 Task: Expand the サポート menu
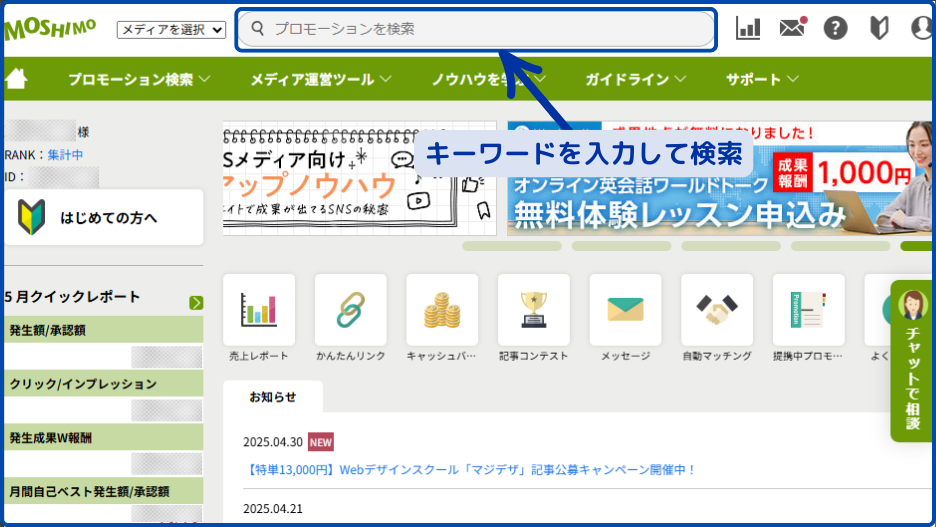point(762,79)
